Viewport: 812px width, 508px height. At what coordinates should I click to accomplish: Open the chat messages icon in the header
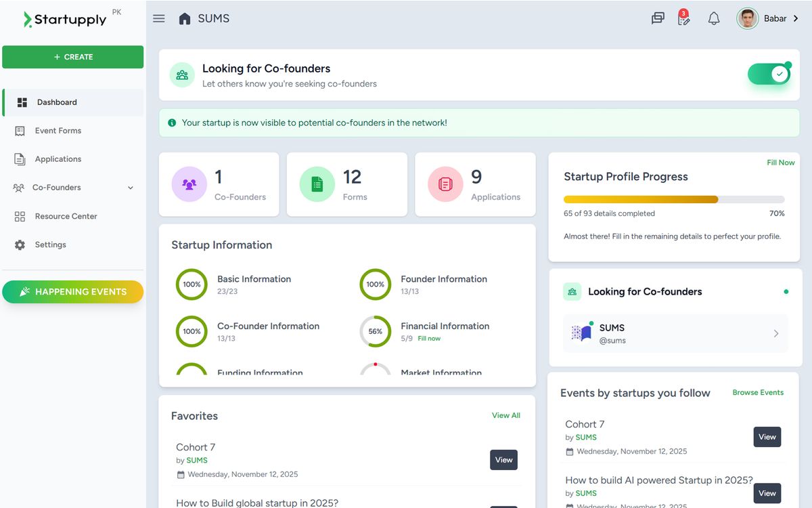(657, 18)
